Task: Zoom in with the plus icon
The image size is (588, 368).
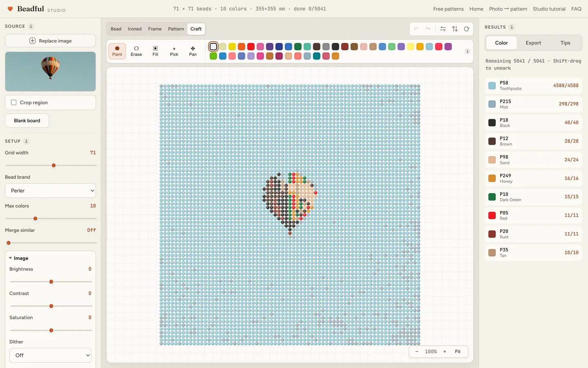Action: [x=445, y=352]
